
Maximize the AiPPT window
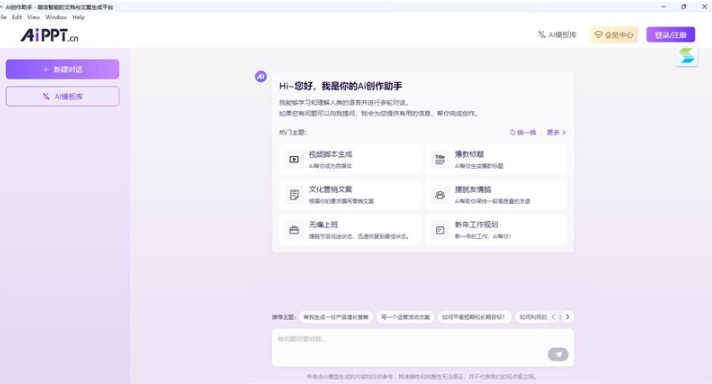tap(683, 7)
